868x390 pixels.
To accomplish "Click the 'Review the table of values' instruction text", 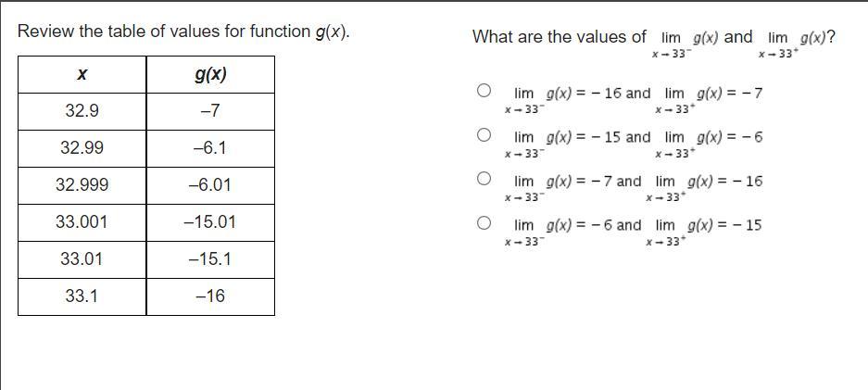I will (183, 31).
